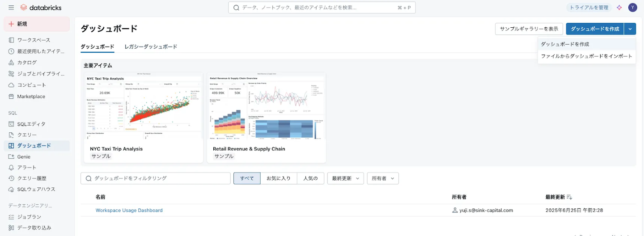Open SQLエディタ in the sidebar
644x236 pixels.
coord(31,124)
